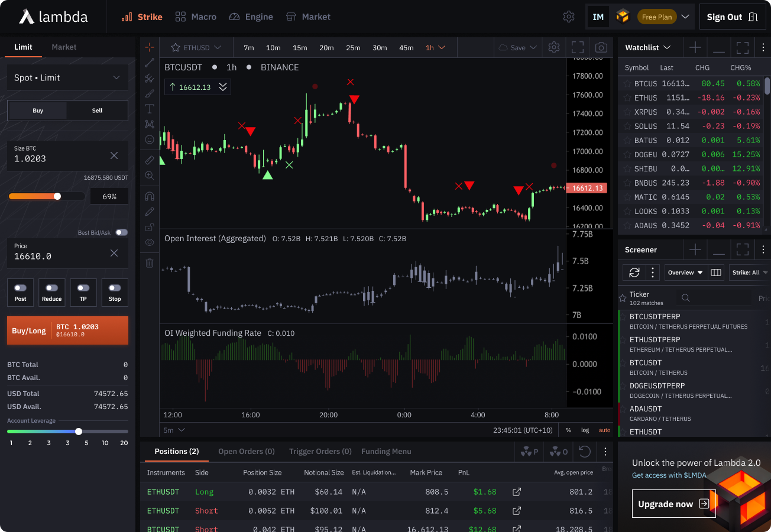
Task: Click the Price input field
Action: (59, 257)
